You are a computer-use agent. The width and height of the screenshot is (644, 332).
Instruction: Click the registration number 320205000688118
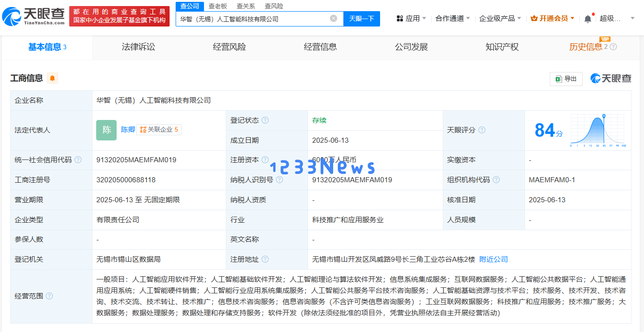coord(126,180)
